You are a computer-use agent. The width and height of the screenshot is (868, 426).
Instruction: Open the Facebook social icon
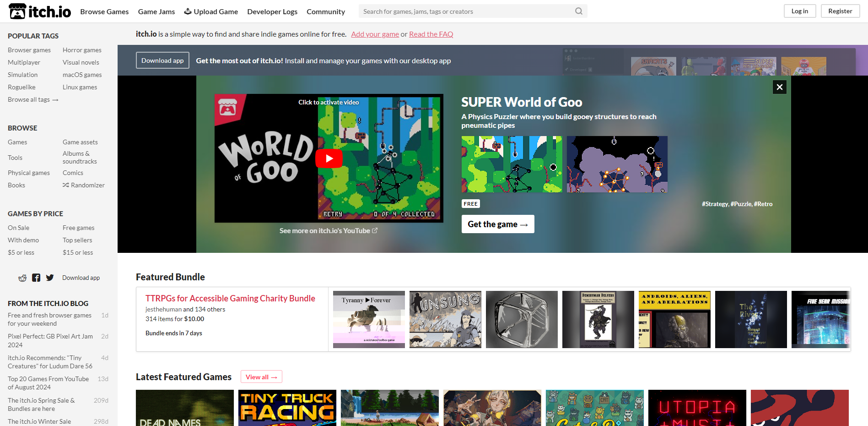point(36,278)
